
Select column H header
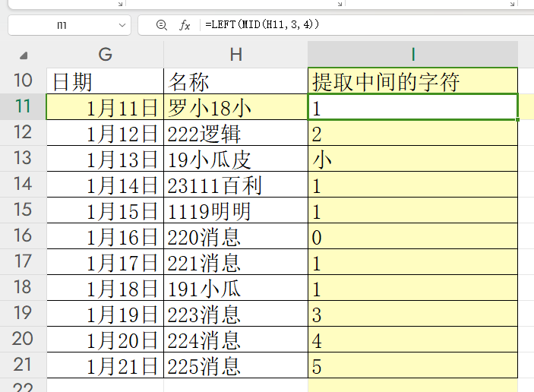click(235, 55)
